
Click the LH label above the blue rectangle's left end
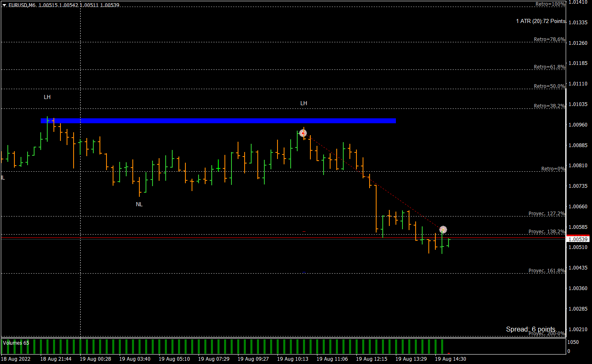47,97
